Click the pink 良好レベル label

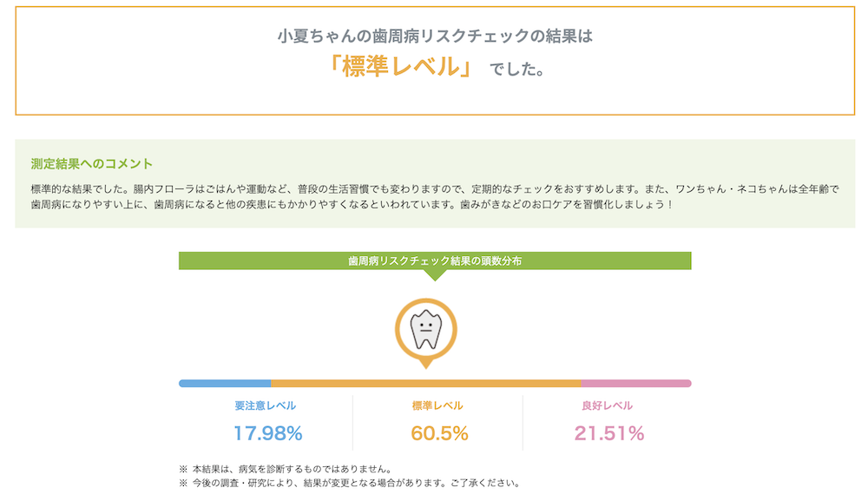607,405
